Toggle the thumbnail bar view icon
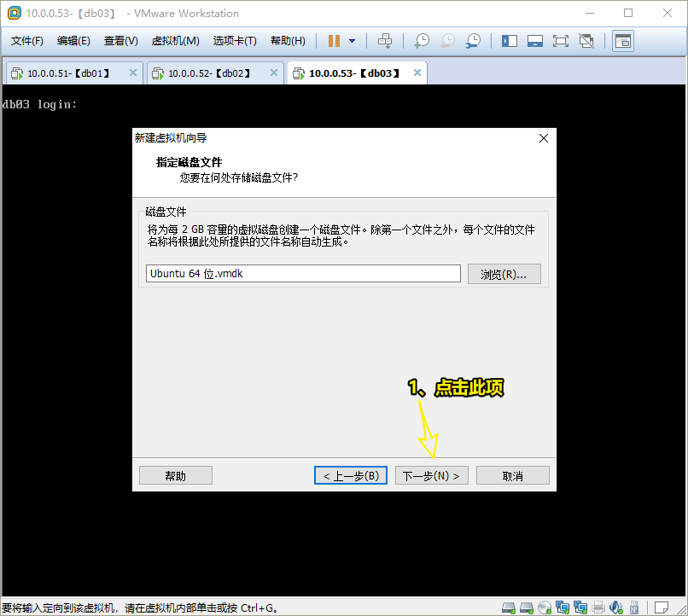Screen dimensions: 688x616 (x=535, y=41)
